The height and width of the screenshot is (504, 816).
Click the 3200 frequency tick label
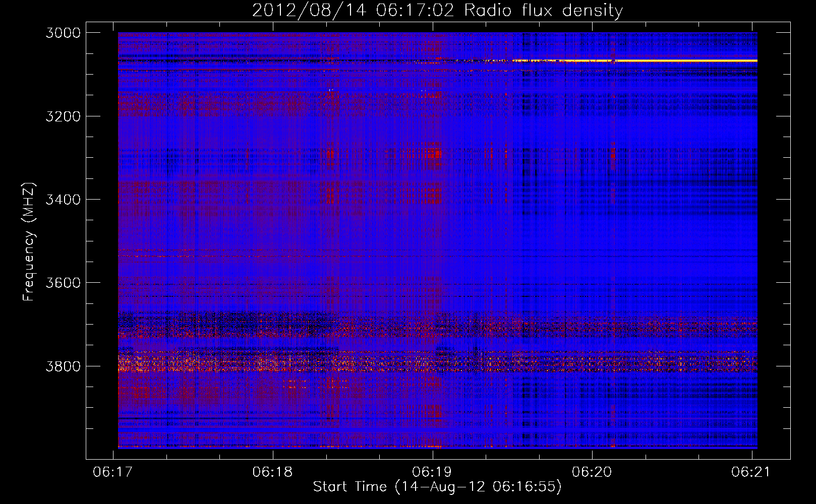point(63,116)
